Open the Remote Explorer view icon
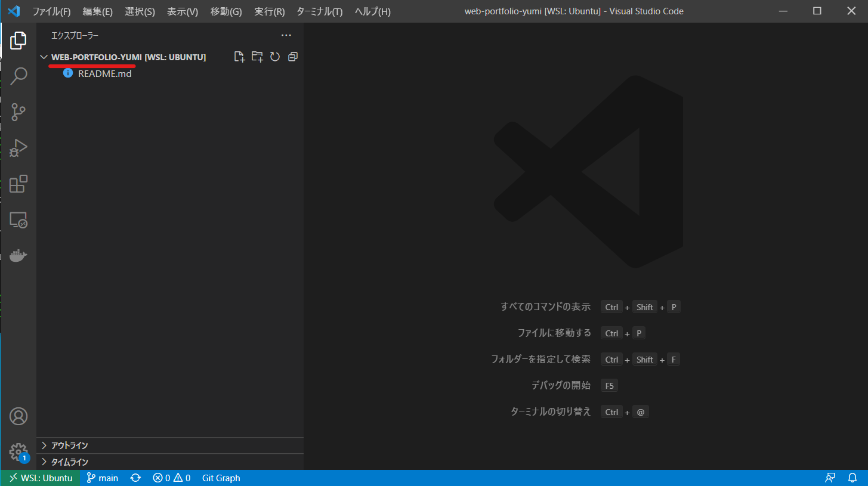 [x=18, y=220]
